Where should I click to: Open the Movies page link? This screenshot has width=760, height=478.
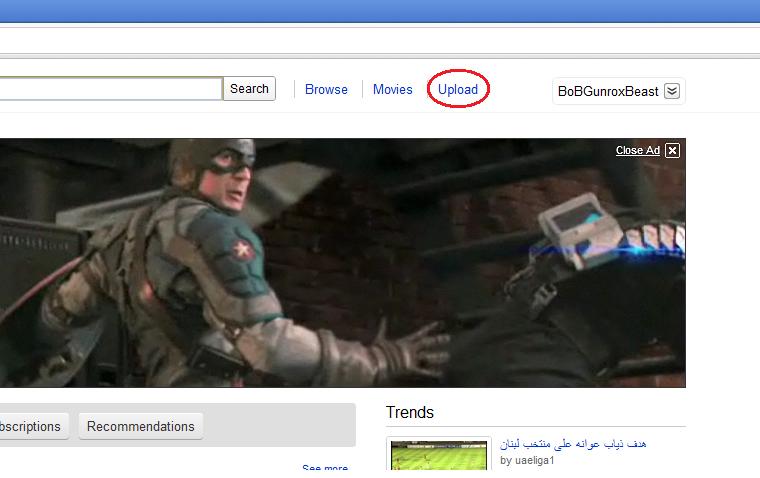click(x=392, y=89)
